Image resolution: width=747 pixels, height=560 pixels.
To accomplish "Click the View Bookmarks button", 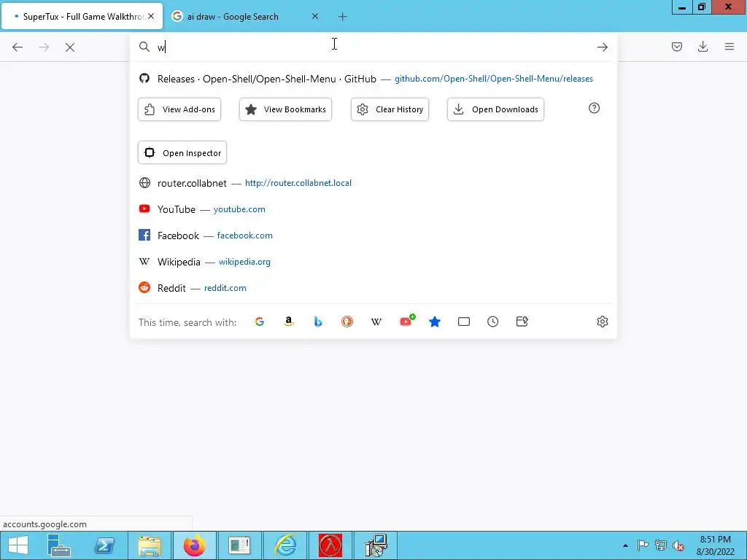I will 285,109.
